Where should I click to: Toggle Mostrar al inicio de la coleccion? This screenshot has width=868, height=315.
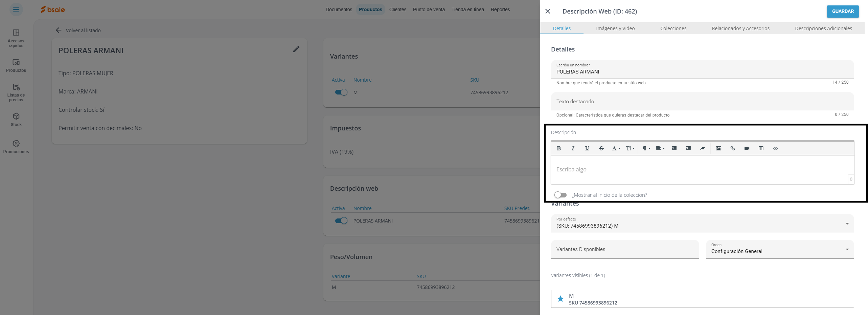560,195
